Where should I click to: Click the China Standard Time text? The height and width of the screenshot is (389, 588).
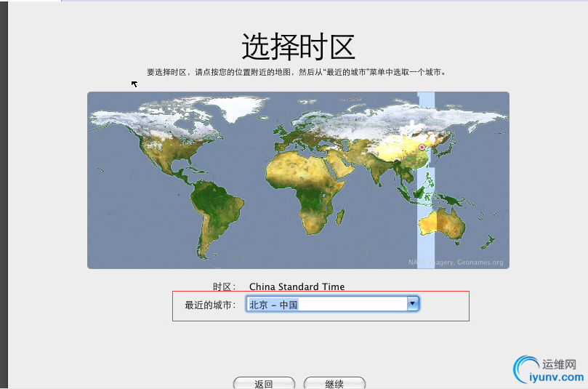pos(297,286)
